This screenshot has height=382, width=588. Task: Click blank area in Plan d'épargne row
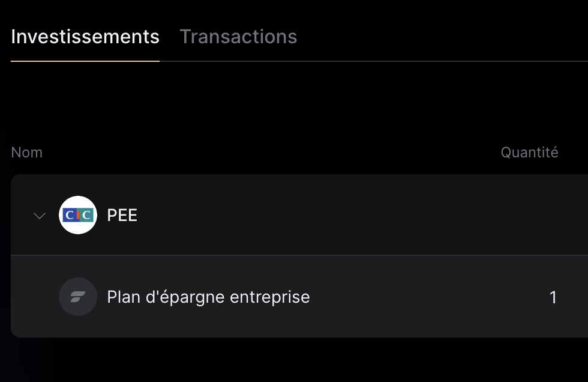[x=420, y=297]
